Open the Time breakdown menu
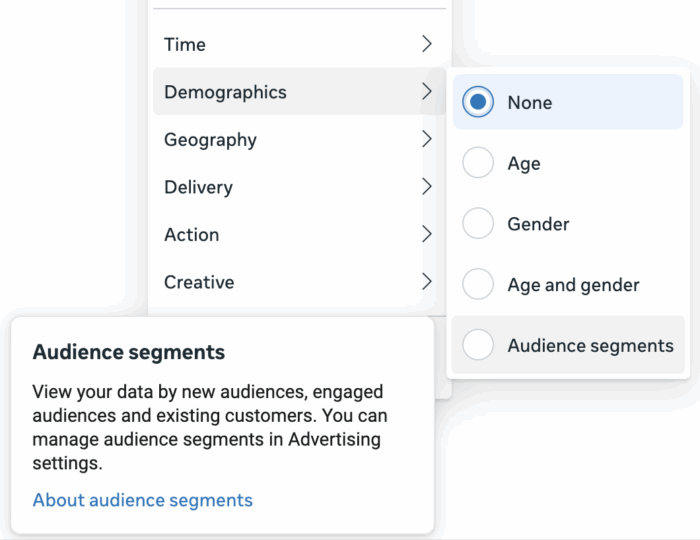The width and height of the screenshot is (700, 540). point(299,44)
